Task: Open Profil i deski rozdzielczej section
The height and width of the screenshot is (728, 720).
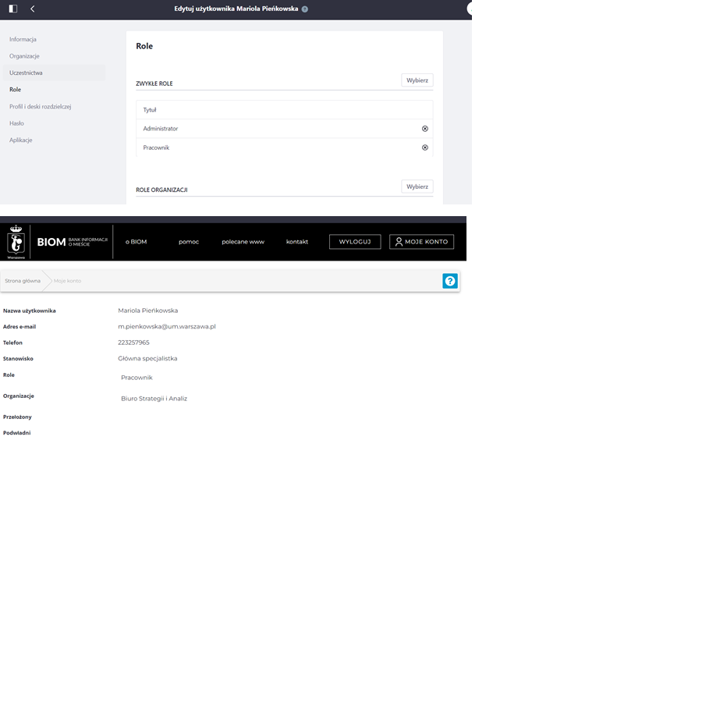Action: coord(40,106)
